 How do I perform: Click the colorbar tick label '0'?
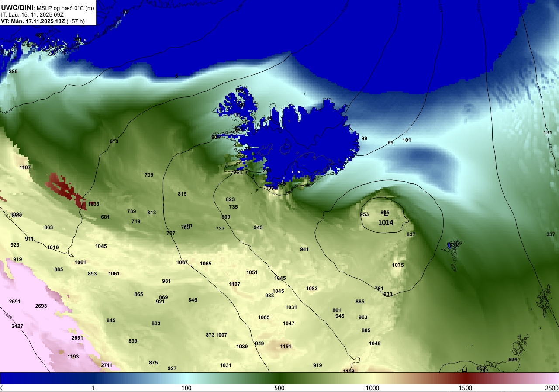point(2,388)
